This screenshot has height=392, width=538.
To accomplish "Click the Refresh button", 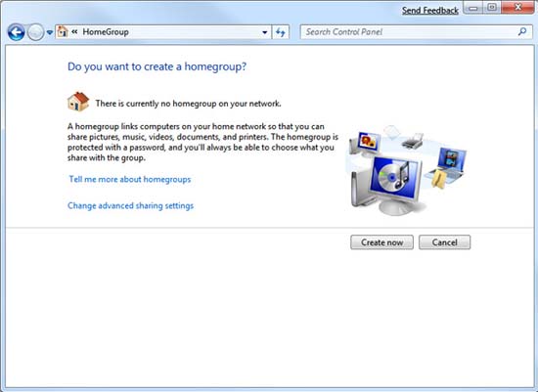I will pyautogui.click(x=281, y=32).
